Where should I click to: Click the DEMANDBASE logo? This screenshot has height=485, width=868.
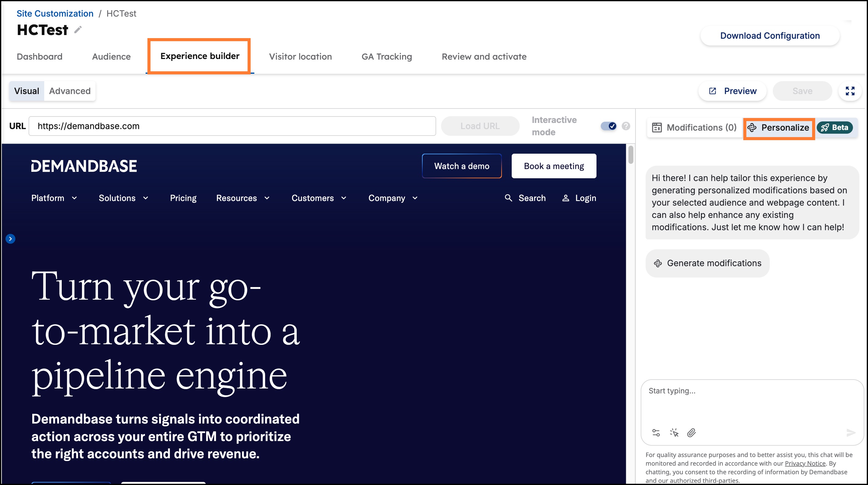84,166
